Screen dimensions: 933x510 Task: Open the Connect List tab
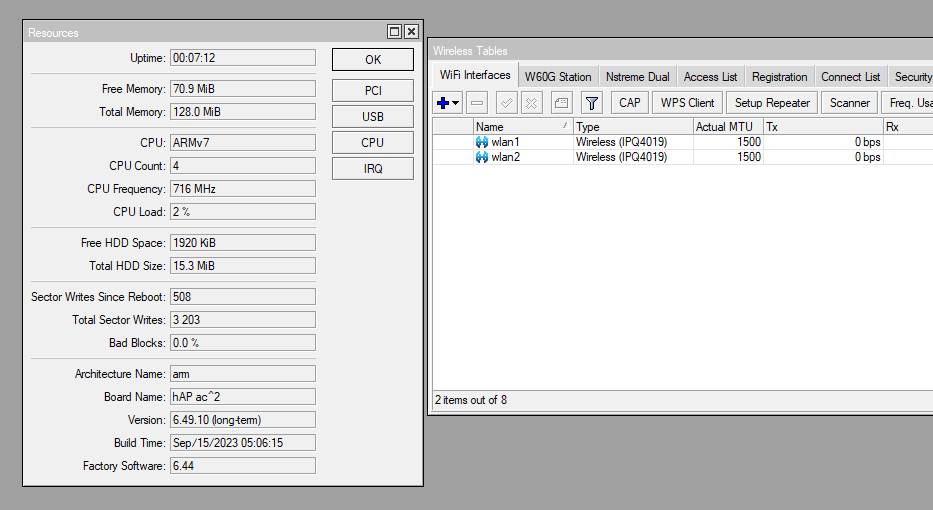click(x=850, y=77)
